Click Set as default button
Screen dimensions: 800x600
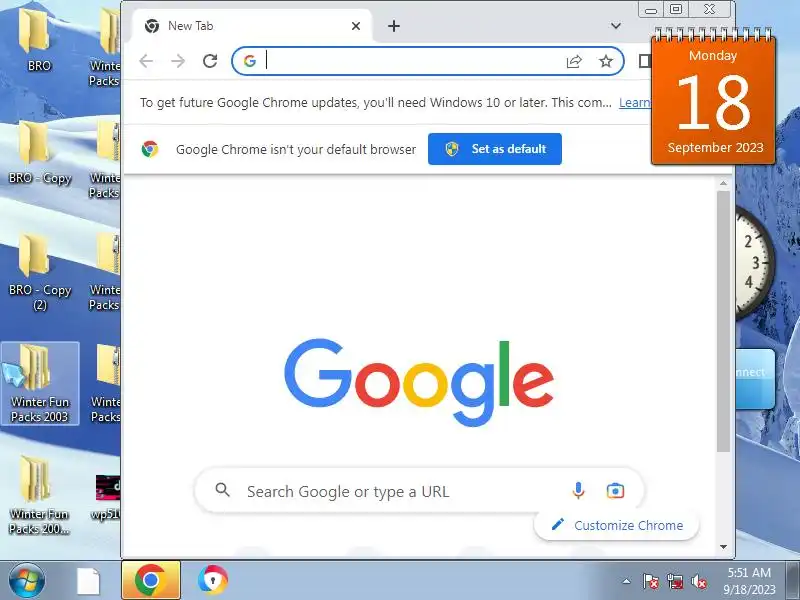[x=495, y=149]
